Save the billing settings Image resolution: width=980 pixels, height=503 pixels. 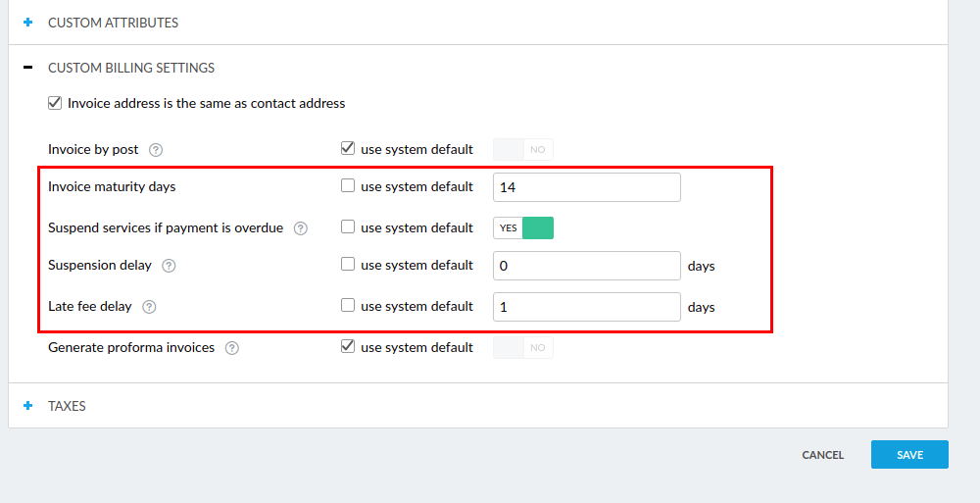pyautogui.click(x=909, y=455)
